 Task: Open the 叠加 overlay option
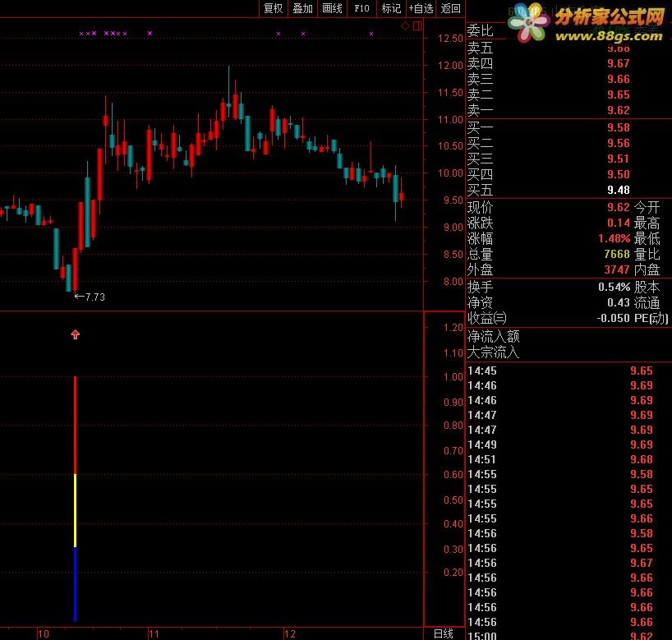point(302,8)
